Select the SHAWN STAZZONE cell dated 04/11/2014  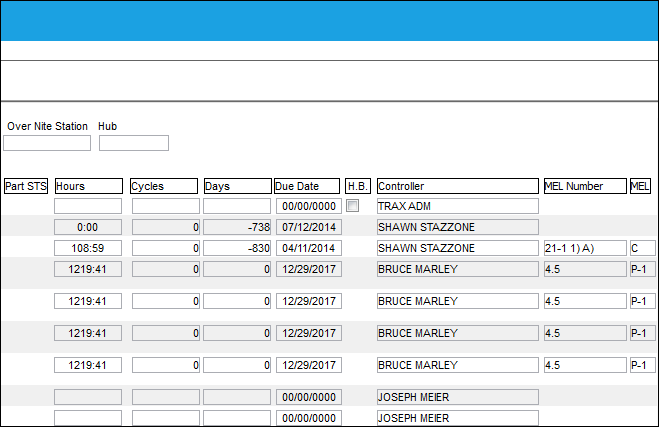tap(458, 248)
